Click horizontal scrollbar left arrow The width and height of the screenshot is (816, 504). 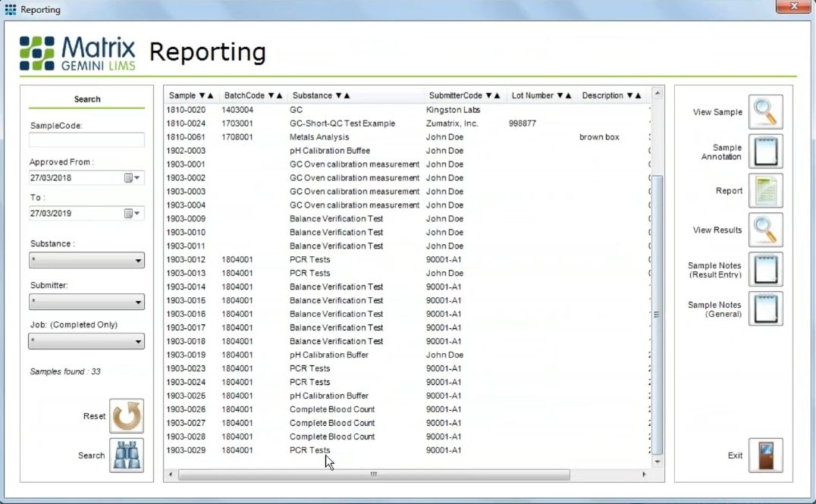pyautogui.click(x=171, y=474)
